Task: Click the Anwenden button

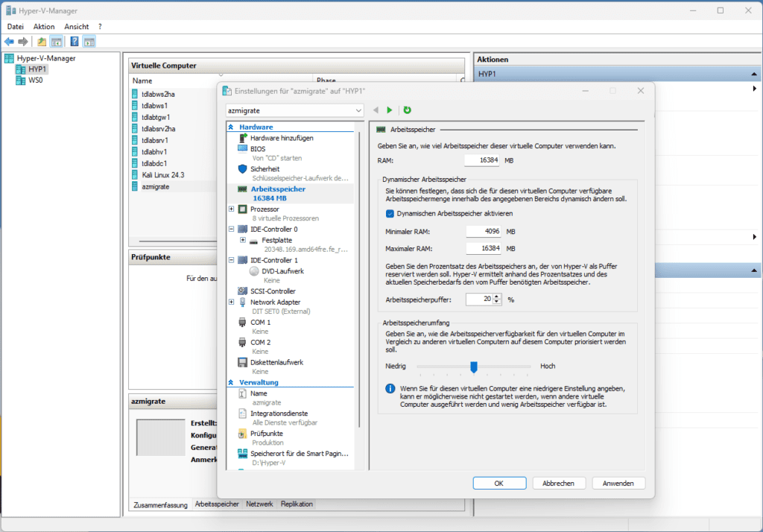Action: point(618,484)
